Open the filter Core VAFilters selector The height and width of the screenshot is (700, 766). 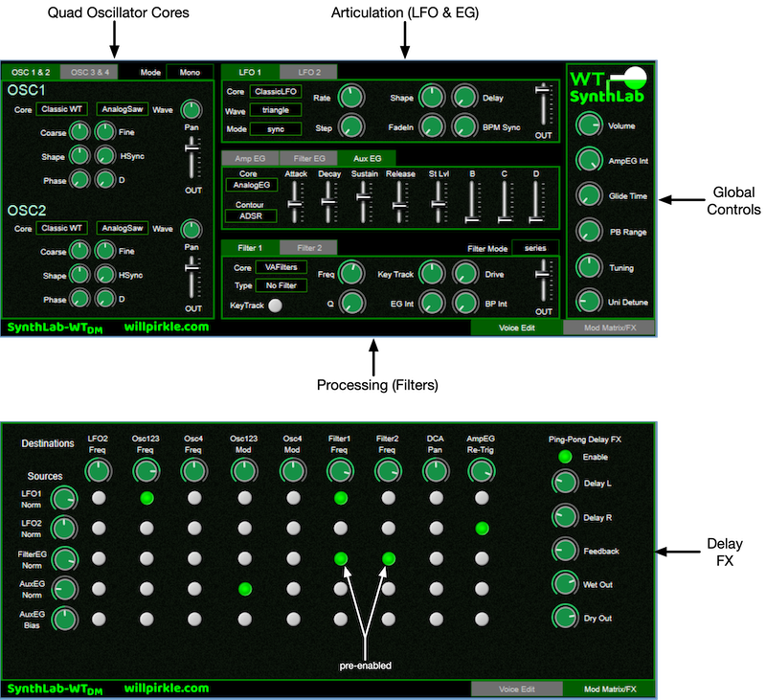(x=282, y=267)
